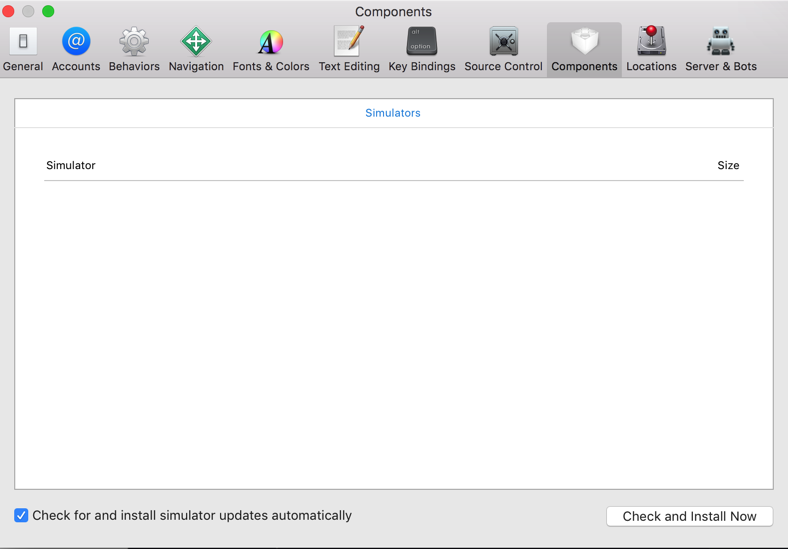Sort by the Size column header
Image resolution: width=788 pixels, height=549 pixels.
tap(728, 165)
